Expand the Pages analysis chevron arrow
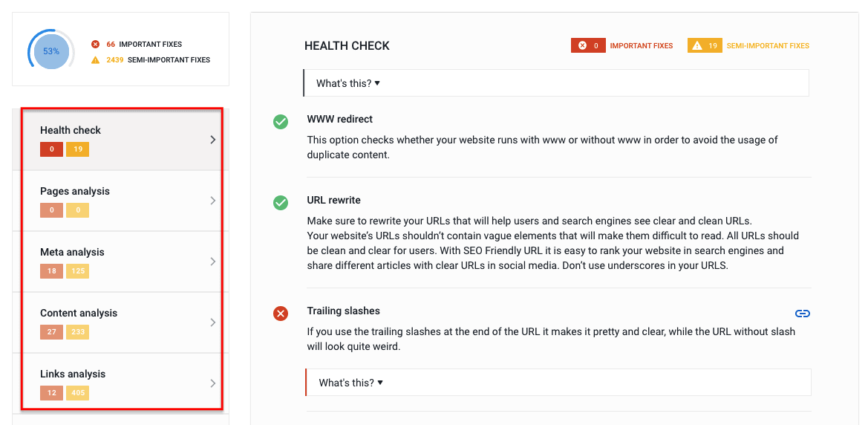Viewport: 868px width, 425px height. coord(213,201)
